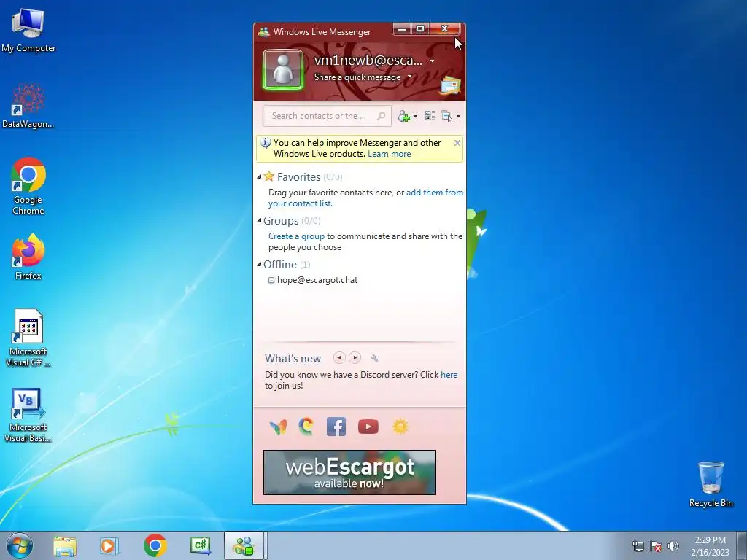Select Microsoft Visual C# desktop shortcut
747x560 pixels.
[28, 338]
